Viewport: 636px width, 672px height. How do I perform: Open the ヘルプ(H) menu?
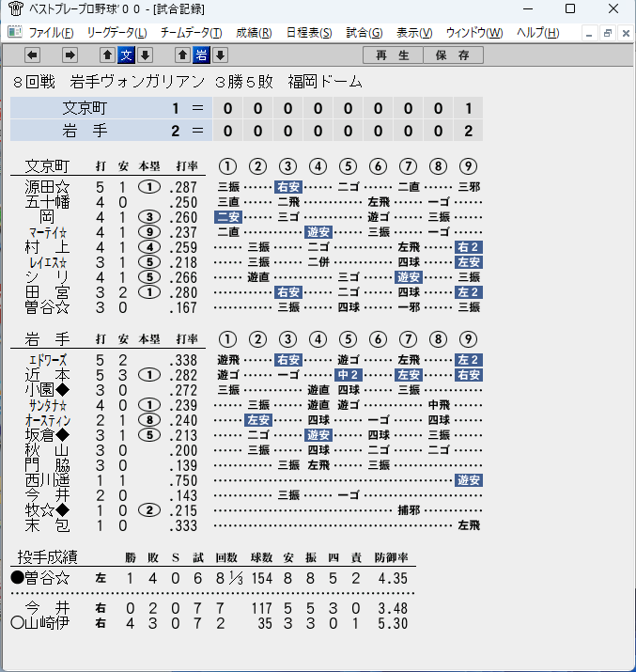[x=537, y=33]
